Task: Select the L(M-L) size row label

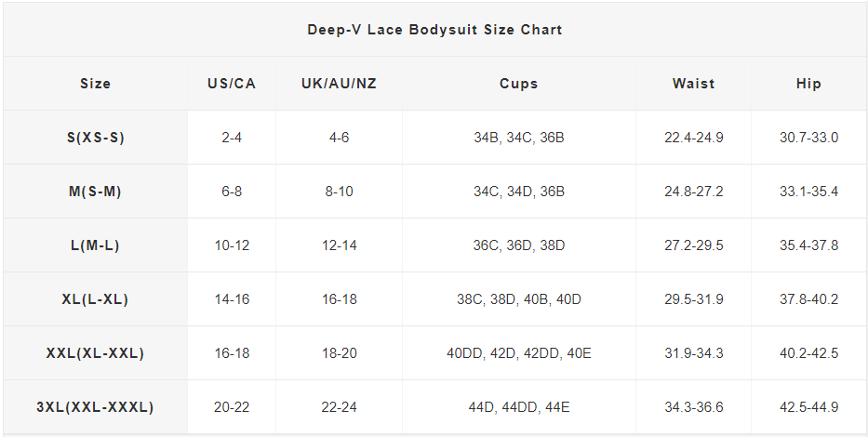Action: (95, 245)
